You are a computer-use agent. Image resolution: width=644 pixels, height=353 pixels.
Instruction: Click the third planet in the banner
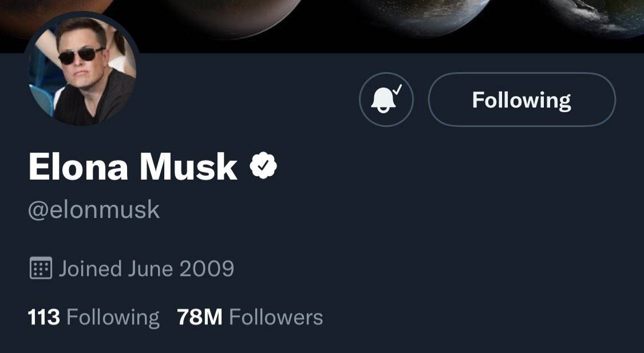coord(429,14)
